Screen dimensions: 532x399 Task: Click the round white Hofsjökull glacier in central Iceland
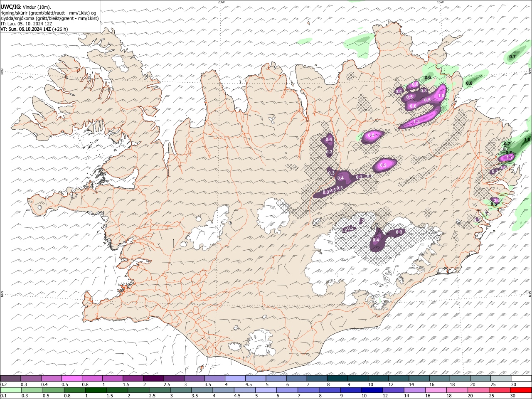coord(273,215)
